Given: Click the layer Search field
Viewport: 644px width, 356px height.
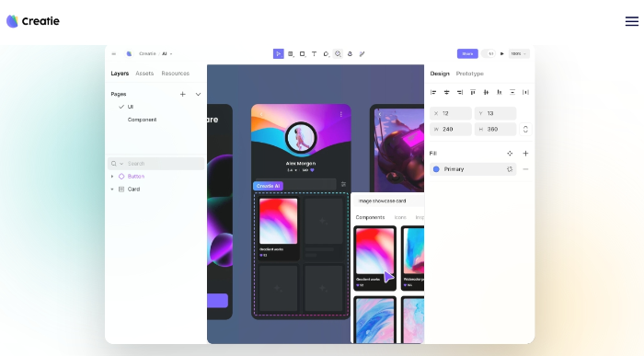Looking at the screenshot, I should click(156, 164).
